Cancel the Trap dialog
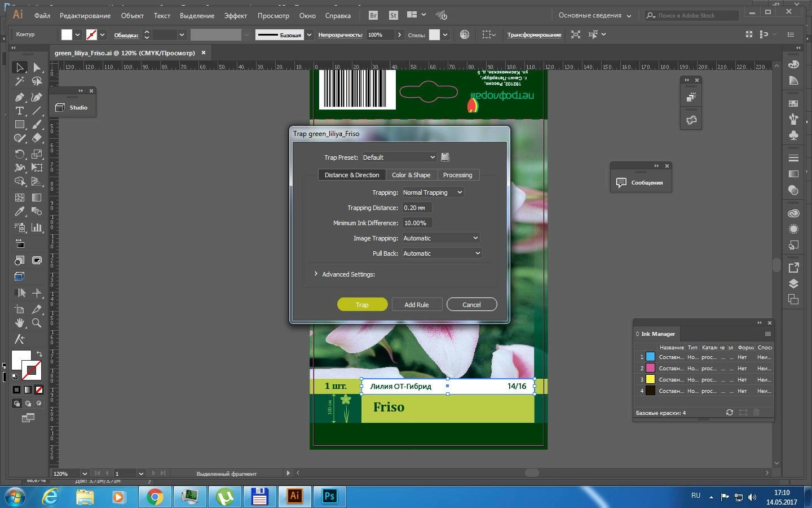The height and width of the screenshot is (508, 812). 471,304
